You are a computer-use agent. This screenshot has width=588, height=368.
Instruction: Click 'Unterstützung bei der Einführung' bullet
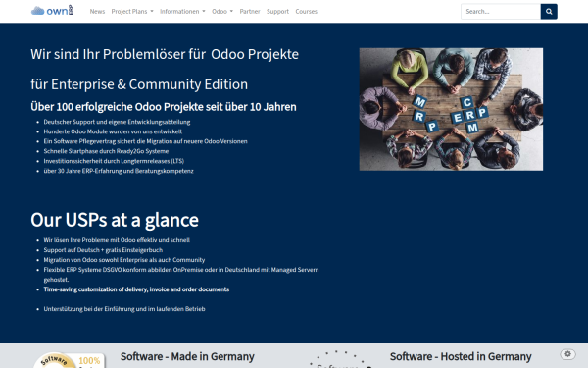(x=124, y=309)
